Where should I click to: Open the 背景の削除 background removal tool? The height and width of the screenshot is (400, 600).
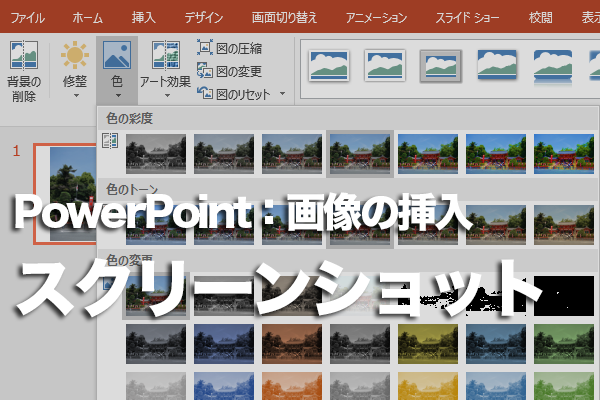[x=24, y=71]
